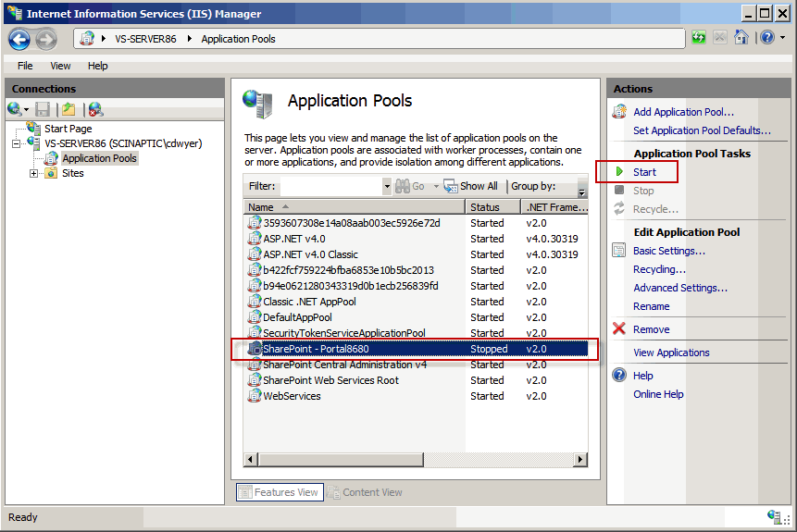Viewport: 797px width, 532px height.
Task: Click Remove with red X
Action: tap(651, 329)
